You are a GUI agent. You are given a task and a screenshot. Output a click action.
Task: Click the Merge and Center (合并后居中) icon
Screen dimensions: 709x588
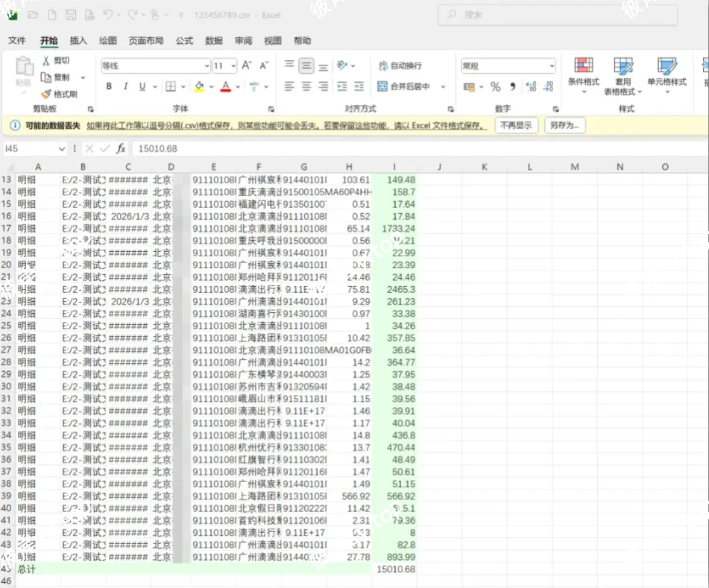[382, 86]
